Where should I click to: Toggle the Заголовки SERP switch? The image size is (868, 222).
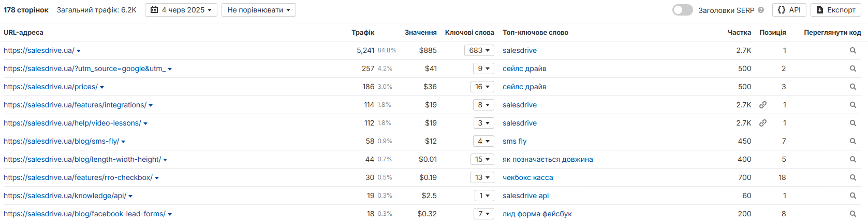coord(682,10)
